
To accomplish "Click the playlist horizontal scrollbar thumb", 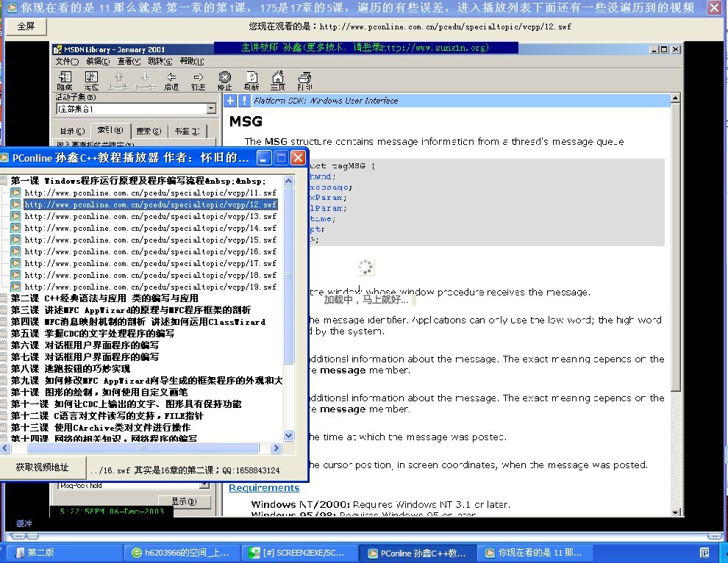I will [143, 448].
